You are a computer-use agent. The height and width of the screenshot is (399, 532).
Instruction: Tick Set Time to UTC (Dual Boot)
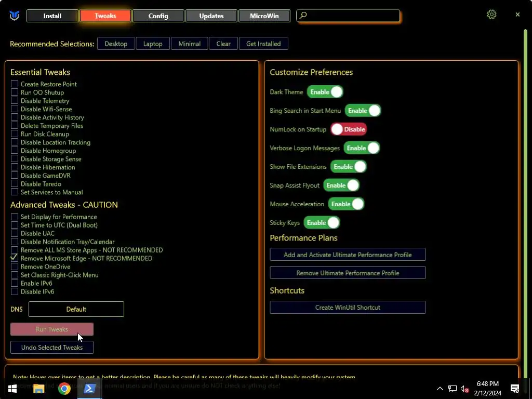tap(14, 224)
